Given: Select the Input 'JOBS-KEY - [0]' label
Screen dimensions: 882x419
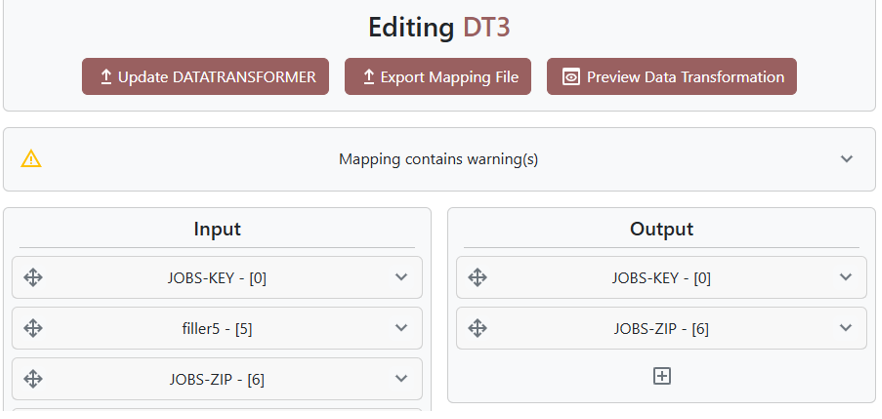Looking at the screenshot, I should (x=217, y=278).
